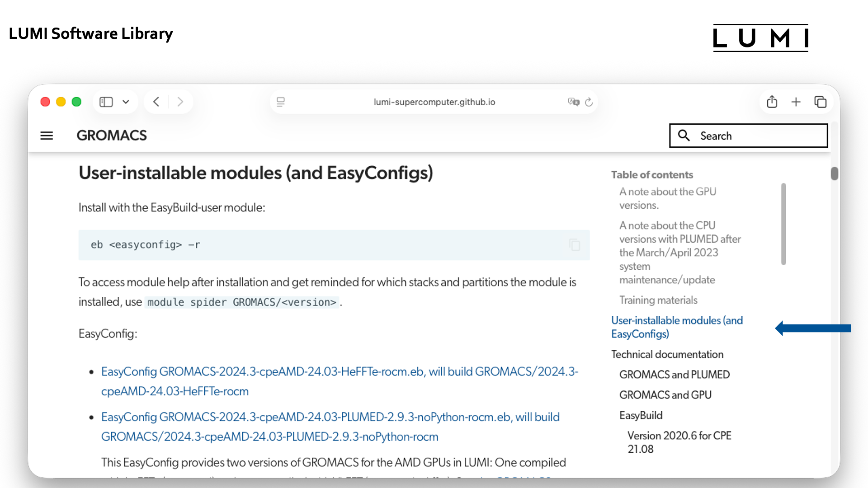The image size is (868, 488).
Task: Click the translate icon in address bar
Action: (x=573, y=102)
